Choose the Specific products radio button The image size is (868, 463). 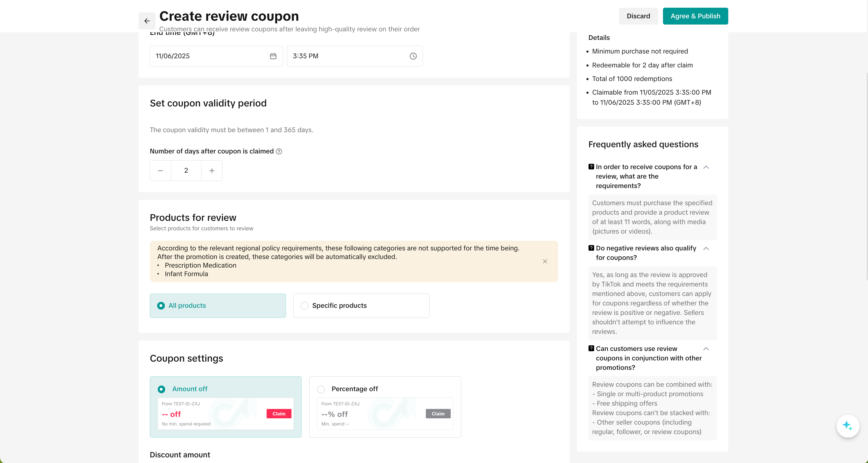(x=305, y=305)
